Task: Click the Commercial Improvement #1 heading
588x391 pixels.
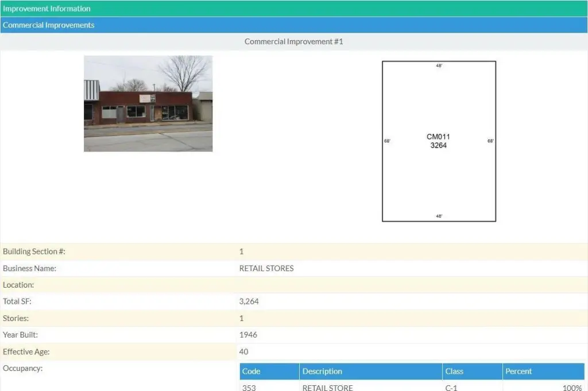Action: pos(293,42)
